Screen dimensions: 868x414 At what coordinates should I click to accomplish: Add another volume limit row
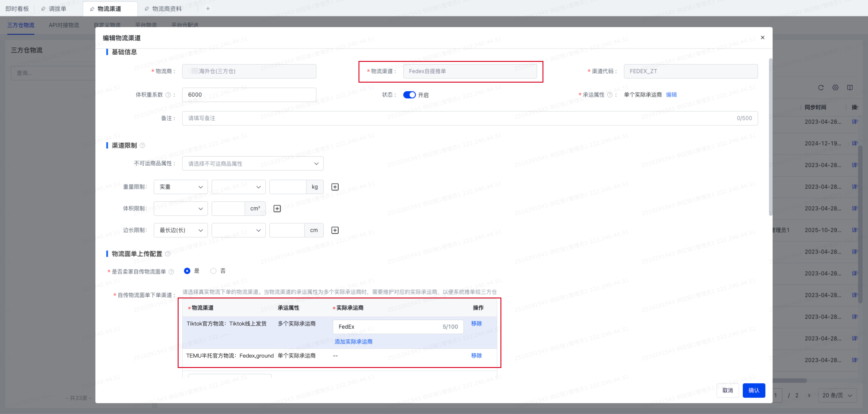(277, 209)
